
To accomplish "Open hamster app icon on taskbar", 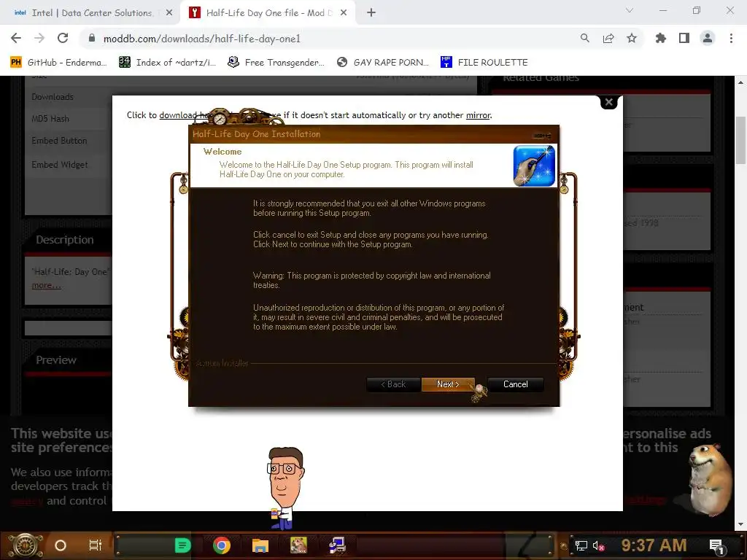I will coord(298,545).
